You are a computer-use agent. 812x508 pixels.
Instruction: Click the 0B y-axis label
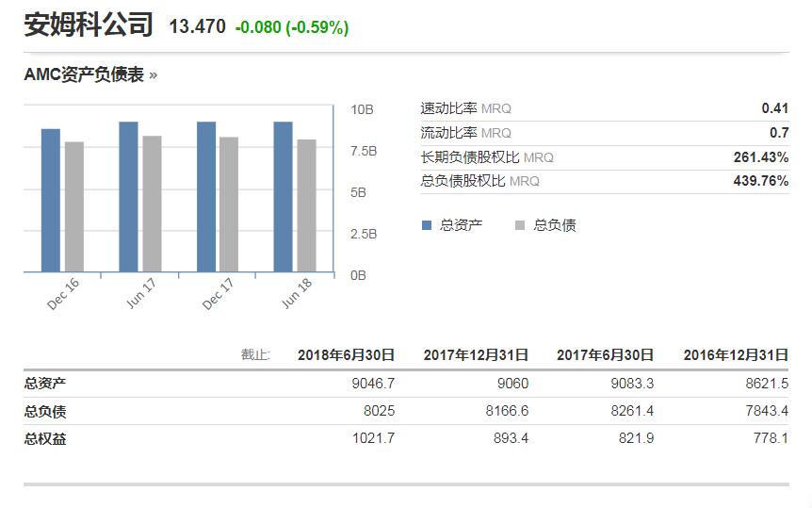click(x=358, y=275)
